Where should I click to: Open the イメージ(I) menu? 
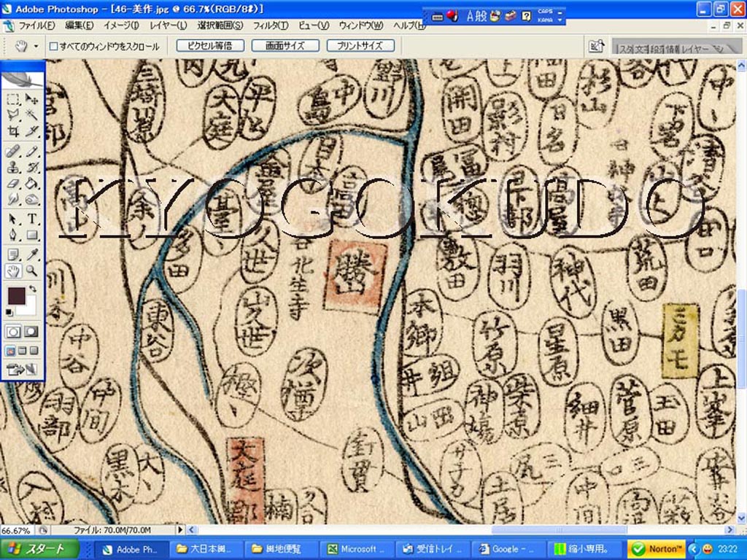(122, 26)
